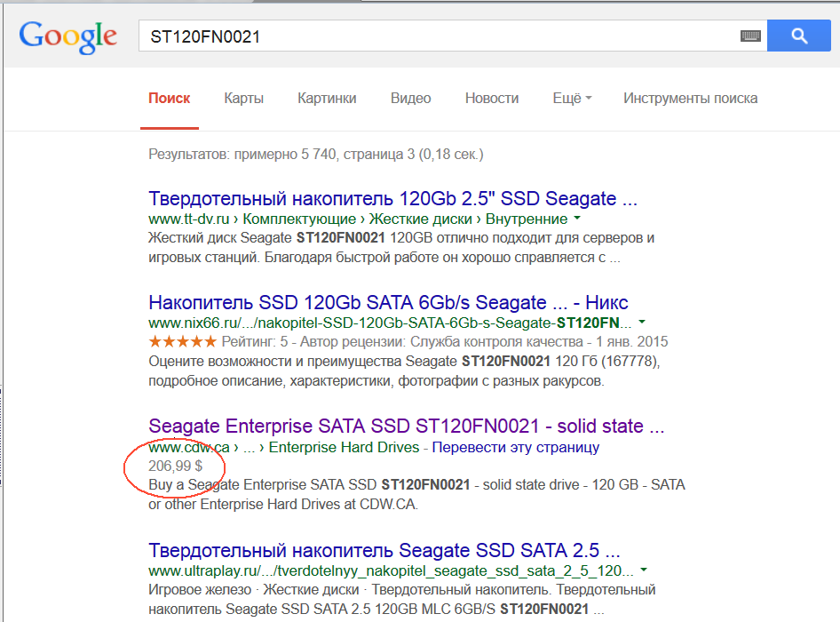840x622 pixels.
Task: Expand the nix66.ru result dropdown arrow
Action: coord(642,322)
